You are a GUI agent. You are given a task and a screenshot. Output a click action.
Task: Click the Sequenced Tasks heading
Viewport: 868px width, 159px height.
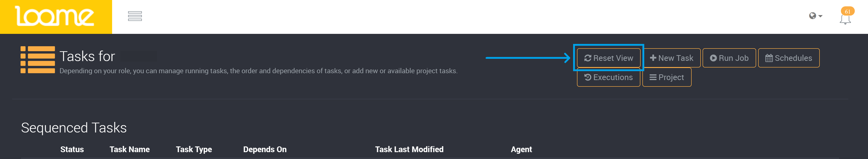point(74,128)
